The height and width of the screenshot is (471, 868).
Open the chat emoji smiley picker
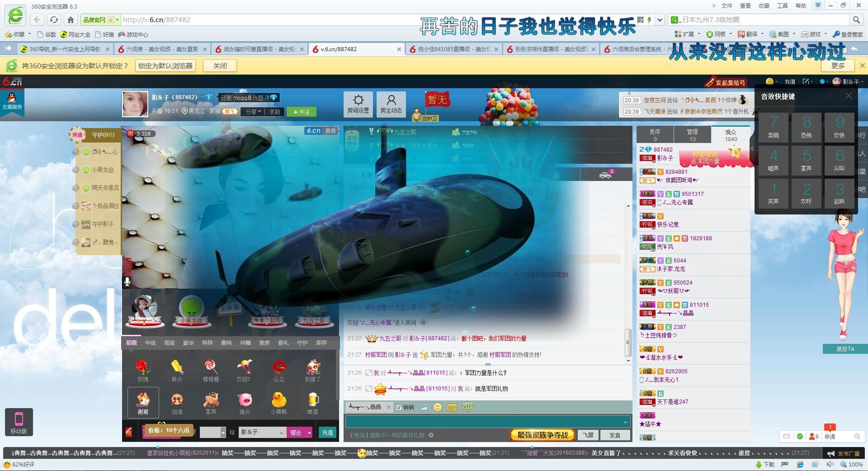tap(437, 407)
